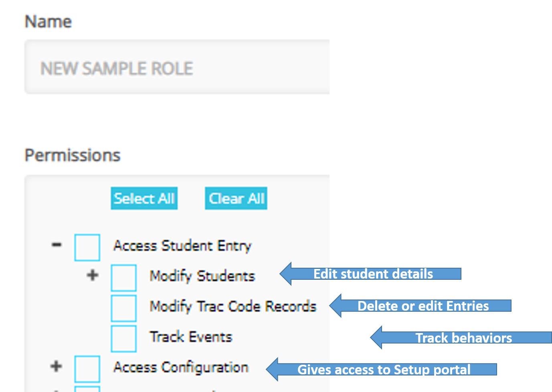This screenshot has height=392, width=552.
Task: Click the Track Events label
Action: pos(191,337)
